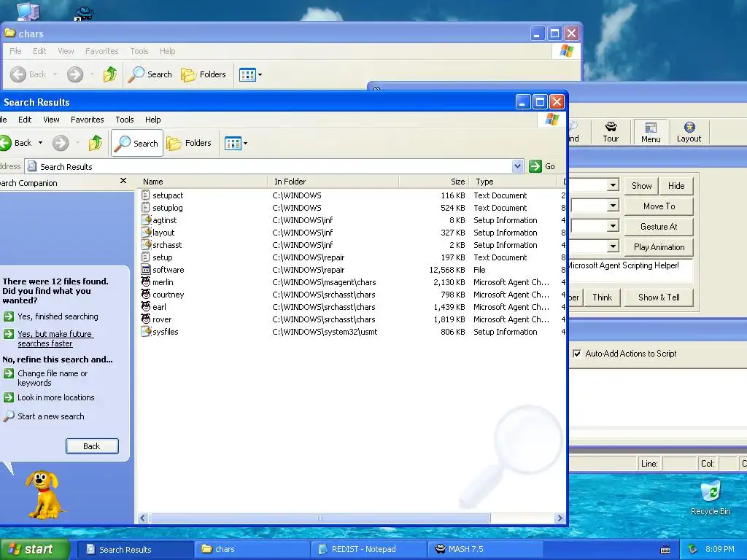Viewport: 747px width, 560px height.
Task: Open Recycle Bin on the desktop
Action: click(x=711, y=497)
